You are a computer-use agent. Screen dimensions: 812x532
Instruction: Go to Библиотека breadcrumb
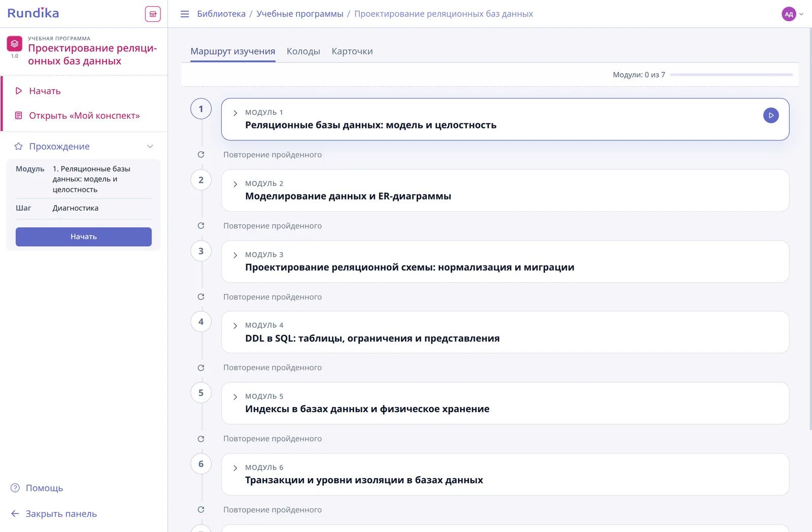pos(221,14)
